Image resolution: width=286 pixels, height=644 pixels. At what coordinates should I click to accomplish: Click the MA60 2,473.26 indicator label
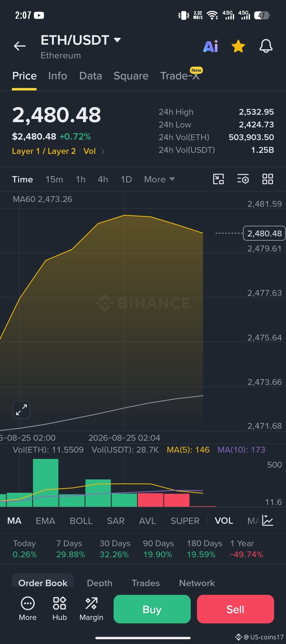(42, 199)
